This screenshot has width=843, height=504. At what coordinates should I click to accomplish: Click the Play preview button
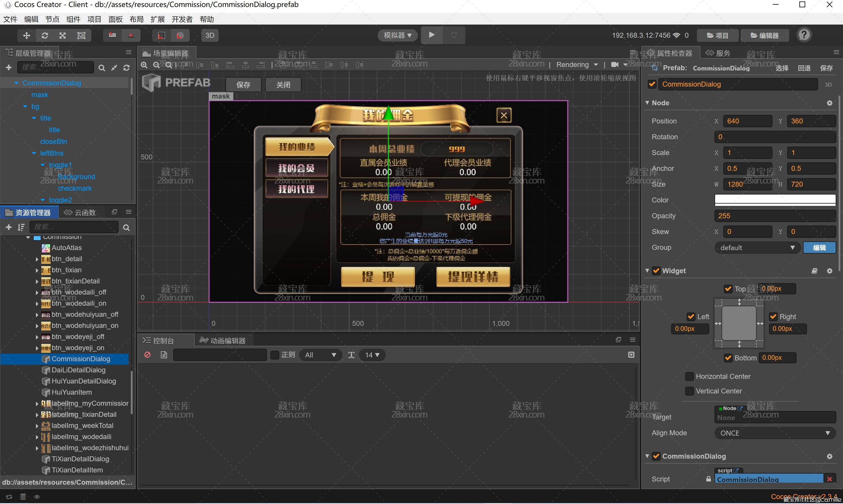[x=431, y=35]
